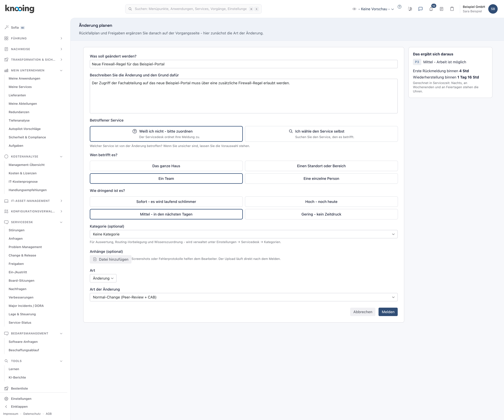504x420 pixels.
Task: Open 'Change & Release' in sidebar
Action: coord(22,255)
